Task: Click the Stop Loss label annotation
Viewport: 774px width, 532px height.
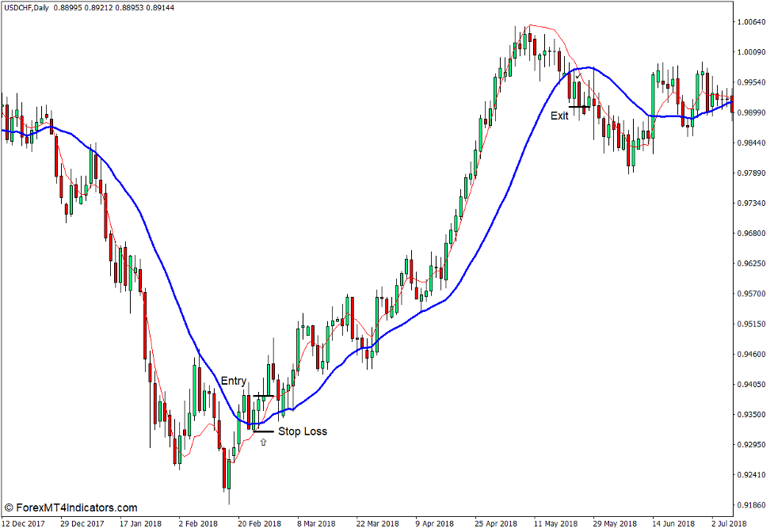Action: [303, 431]
